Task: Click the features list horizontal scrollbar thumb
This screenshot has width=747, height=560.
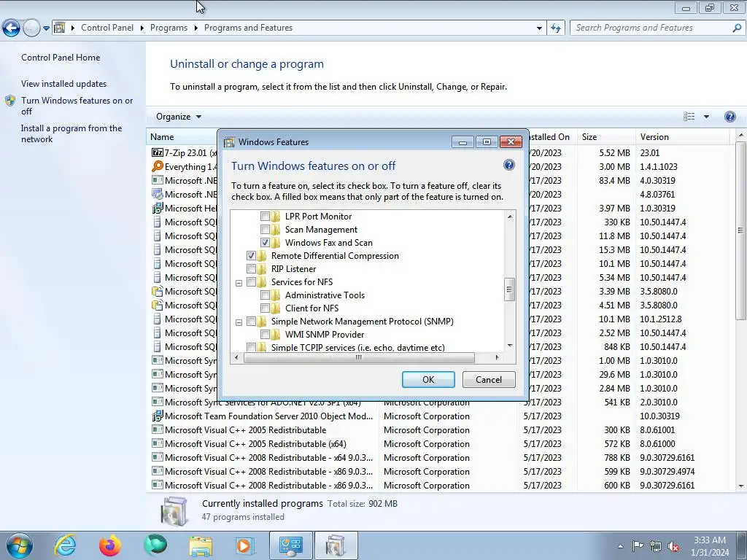Action: click(359, 357)
